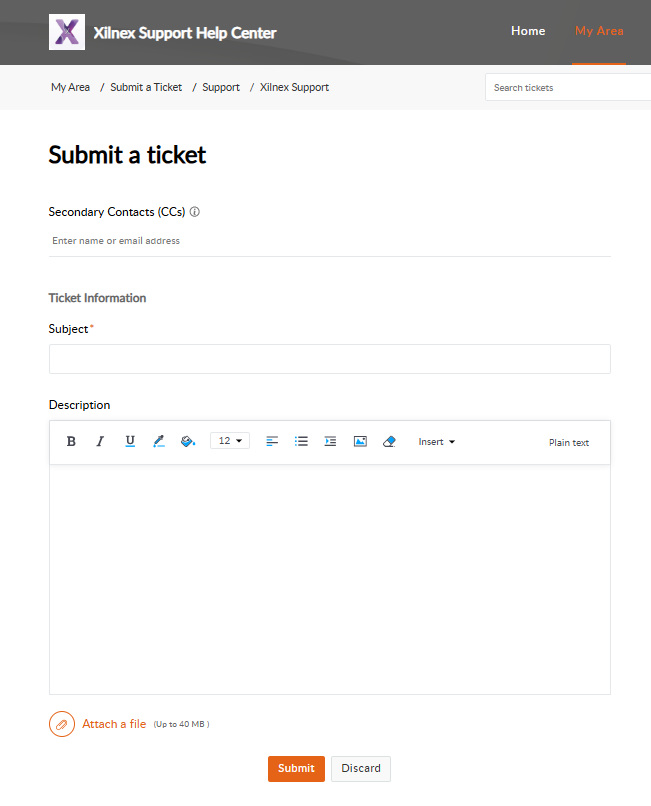Click the Subject input field

tap(329, 359)
